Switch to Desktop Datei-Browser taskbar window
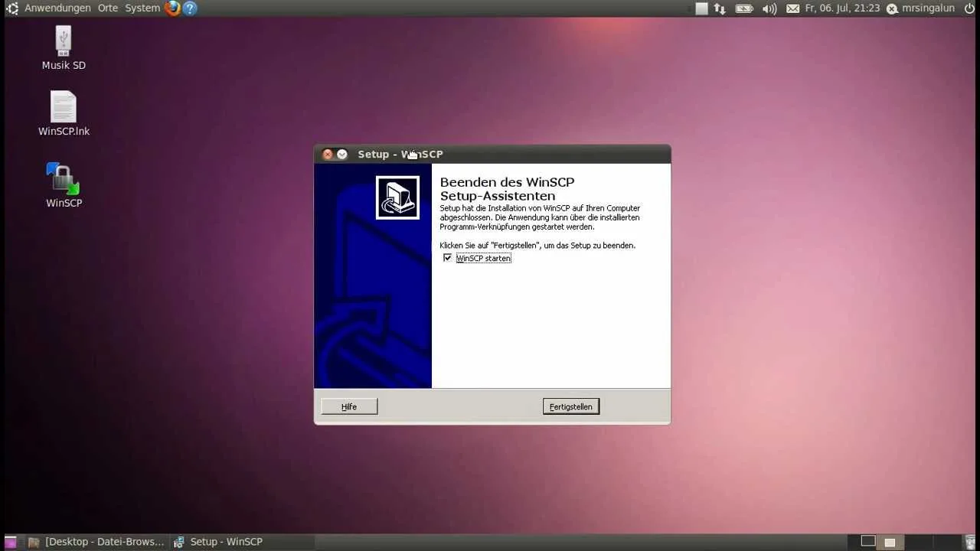Image resolution: width=980 pixels, height=551 pixels. (x=96, y=542)
